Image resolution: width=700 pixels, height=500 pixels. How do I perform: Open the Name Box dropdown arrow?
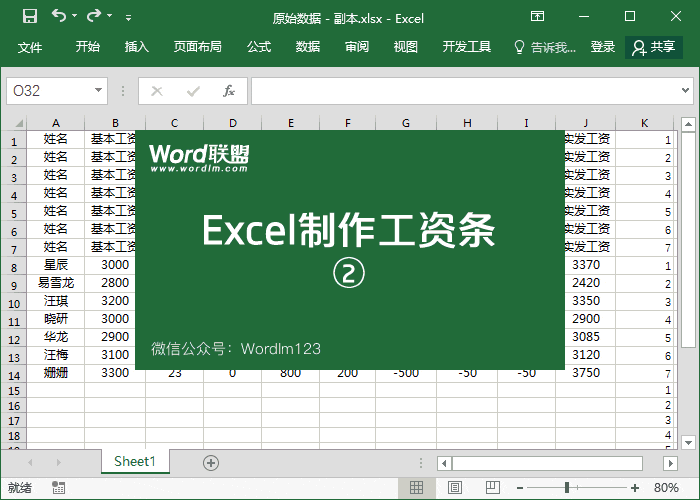coord(98,91)
